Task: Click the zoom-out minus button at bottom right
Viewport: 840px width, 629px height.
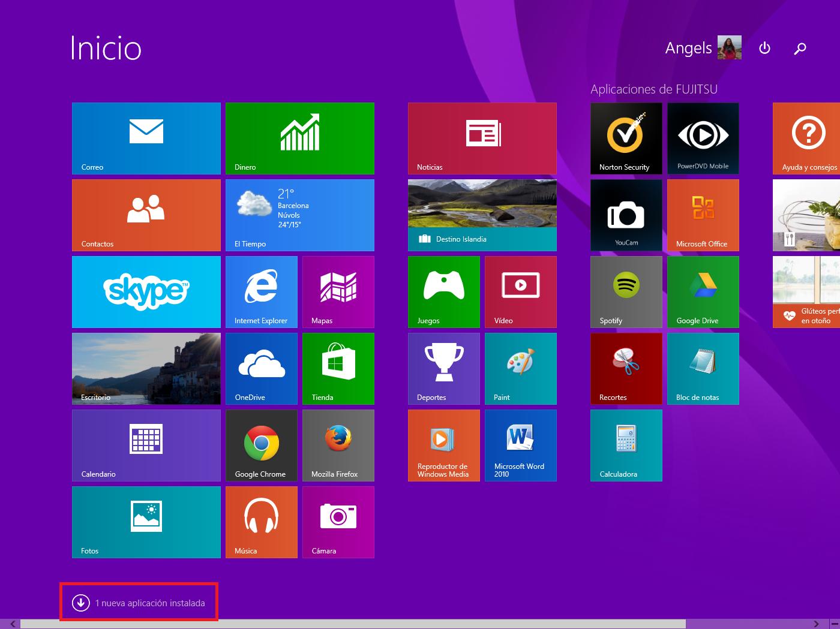Action: [x=834, y=624]
